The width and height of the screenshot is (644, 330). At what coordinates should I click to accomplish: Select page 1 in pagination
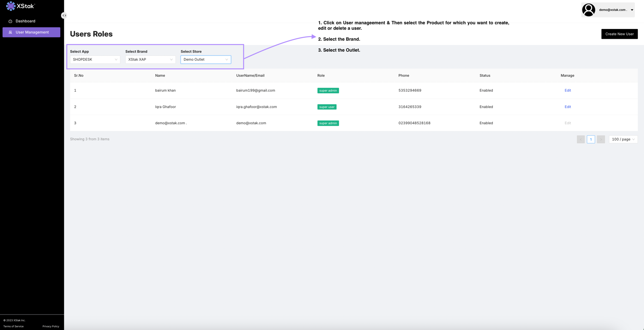coord(591,139)
